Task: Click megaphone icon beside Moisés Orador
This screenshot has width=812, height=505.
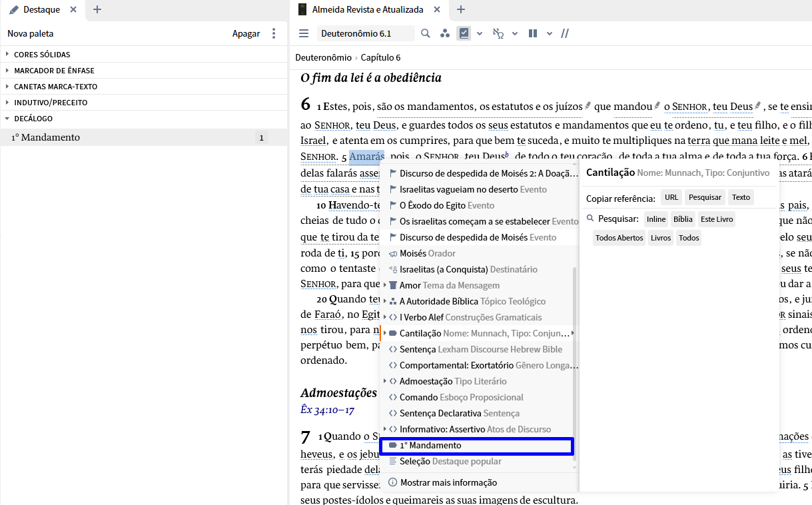Action: click(393, 253)
